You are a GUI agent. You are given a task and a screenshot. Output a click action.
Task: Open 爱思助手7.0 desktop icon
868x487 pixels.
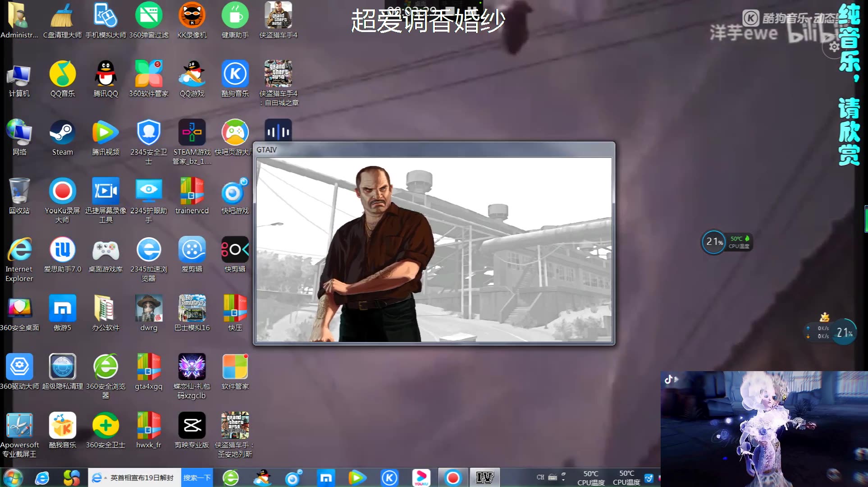[x=62, y=250]
